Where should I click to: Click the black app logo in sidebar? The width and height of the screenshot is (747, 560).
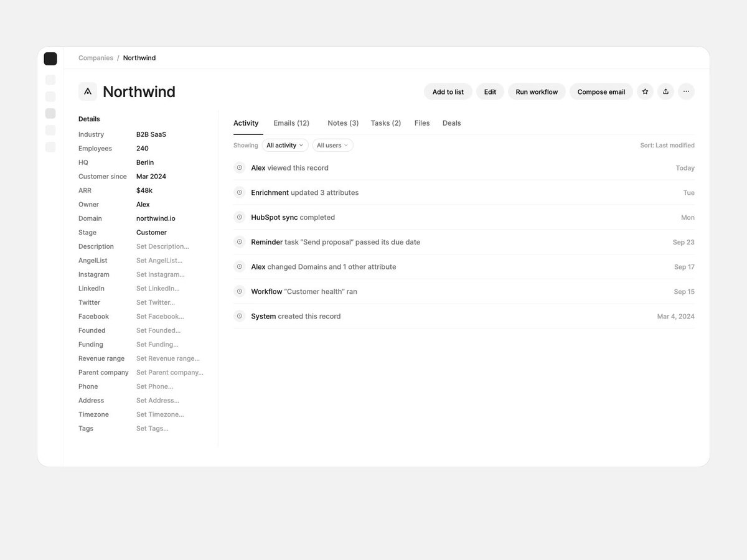(50, 59)
